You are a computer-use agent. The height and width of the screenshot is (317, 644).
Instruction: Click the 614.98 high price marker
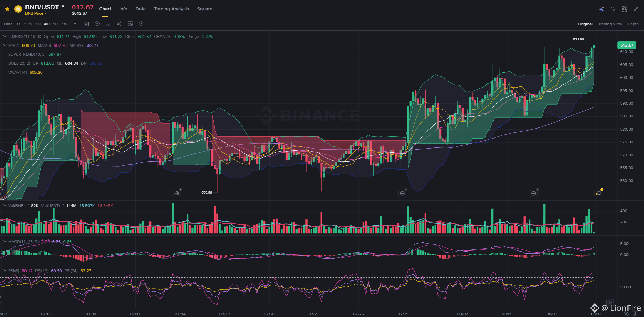pyautogui.click(x=579, y=39)
